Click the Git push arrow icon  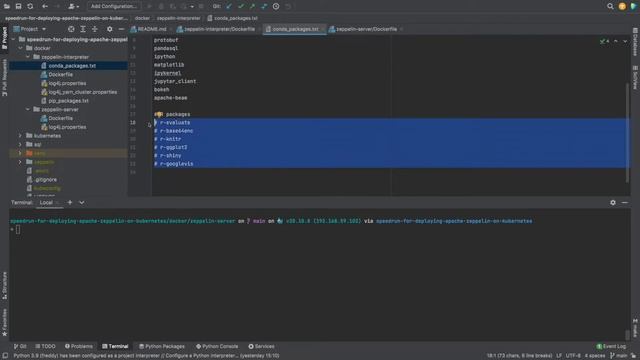[x=253, y=6]
